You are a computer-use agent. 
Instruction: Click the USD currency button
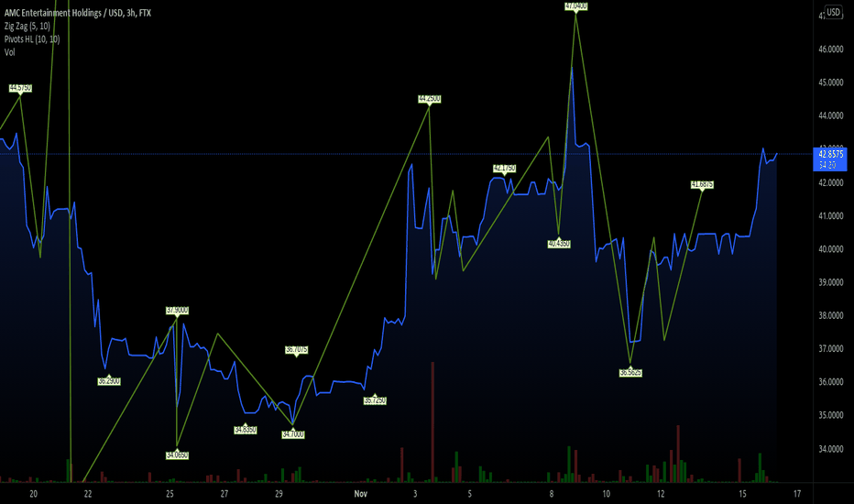833,12
